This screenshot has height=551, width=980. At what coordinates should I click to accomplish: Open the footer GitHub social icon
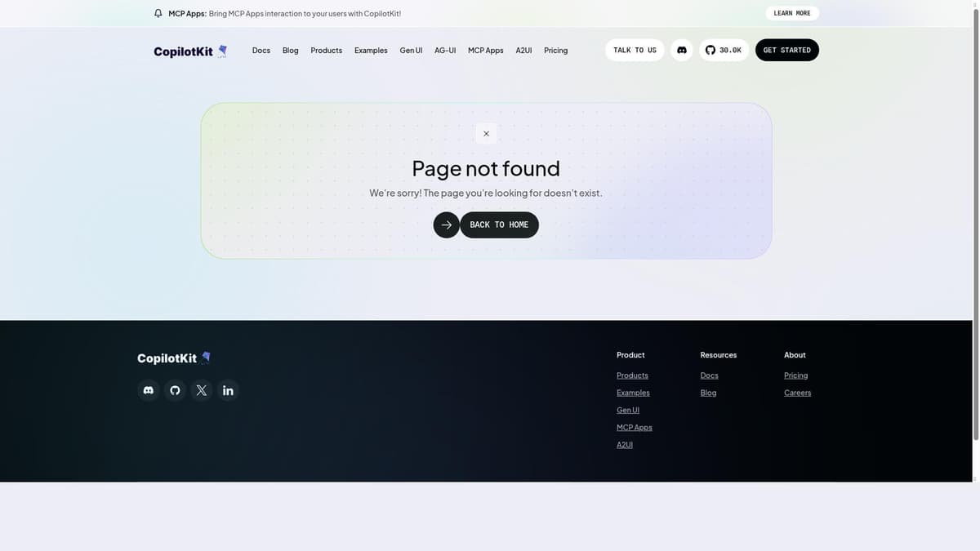175,390
